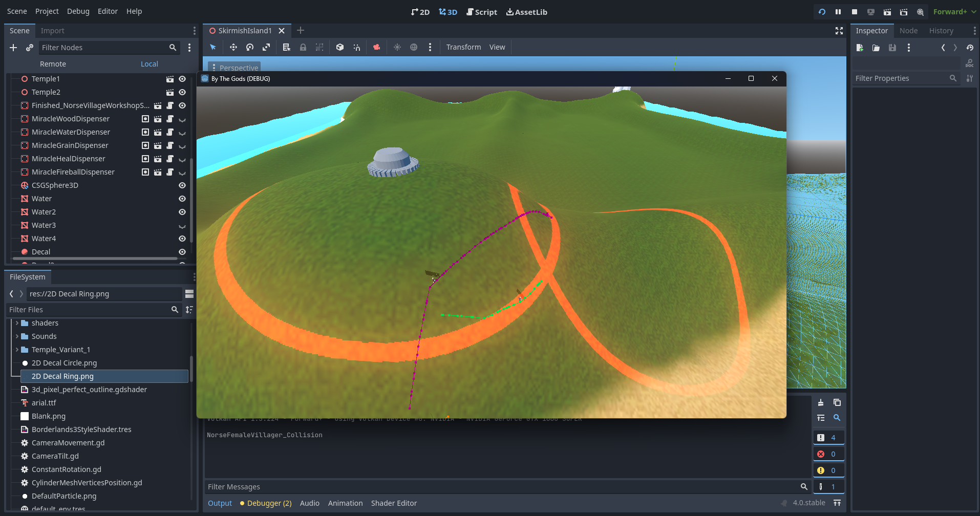Activate the Scale Mode tool
This screenshot has width=980, height=516.
266,47
